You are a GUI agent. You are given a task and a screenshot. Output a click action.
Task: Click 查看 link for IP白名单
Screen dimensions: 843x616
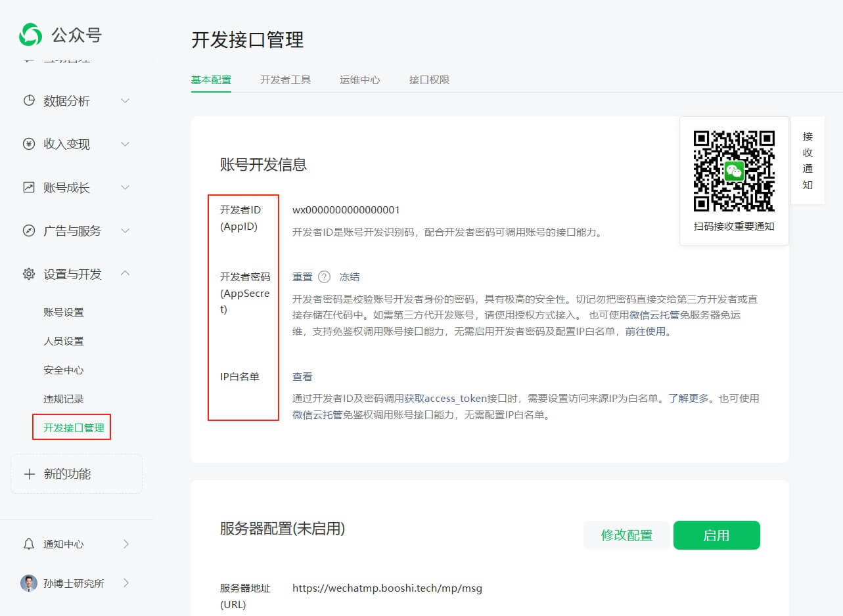302,377
